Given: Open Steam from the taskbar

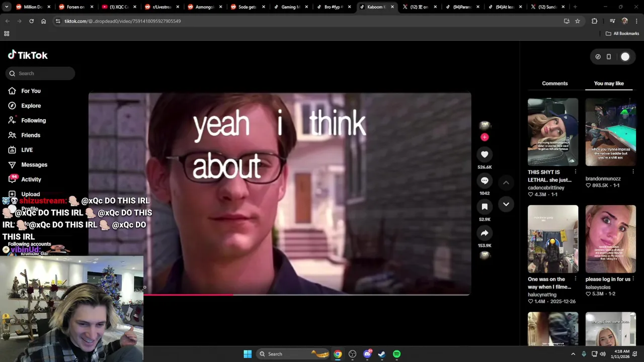Looking at the screenshot, I should click(382, 354).
